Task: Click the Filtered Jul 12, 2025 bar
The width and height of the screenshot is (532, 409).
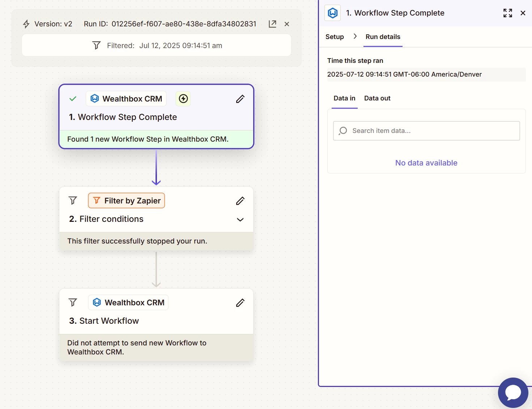Action: click(x=157, y=45)
